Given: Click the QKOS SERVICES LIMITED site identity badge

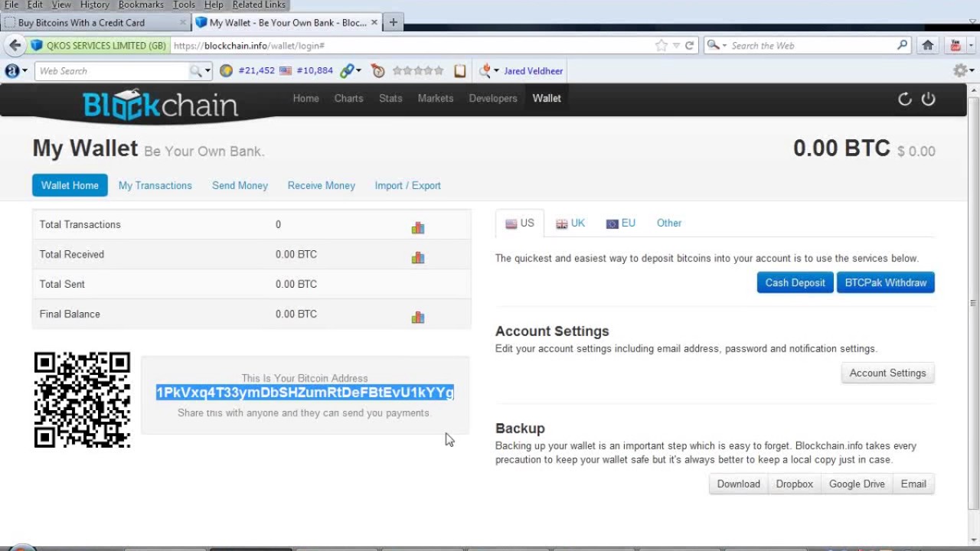Looking at the screenshot, I should tap(98, 45).
